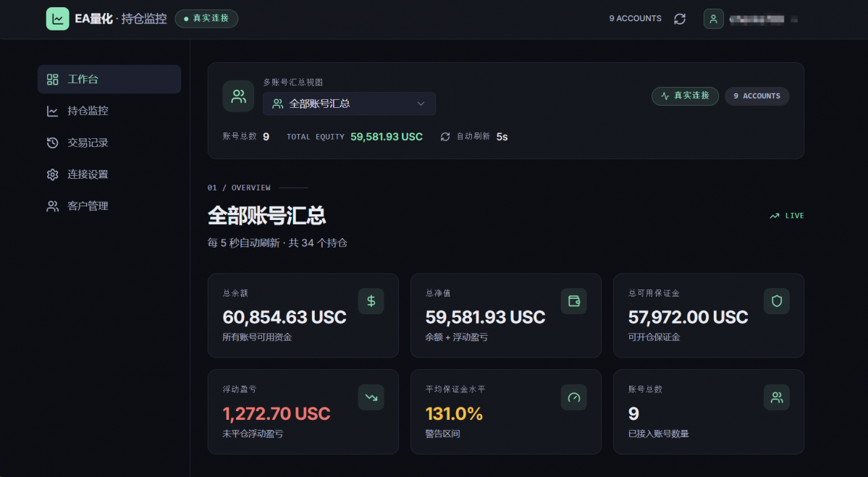Click the 客户管理 people icon in the sidebar
Screen dimensions: 868x477
[x=53, y=206]
